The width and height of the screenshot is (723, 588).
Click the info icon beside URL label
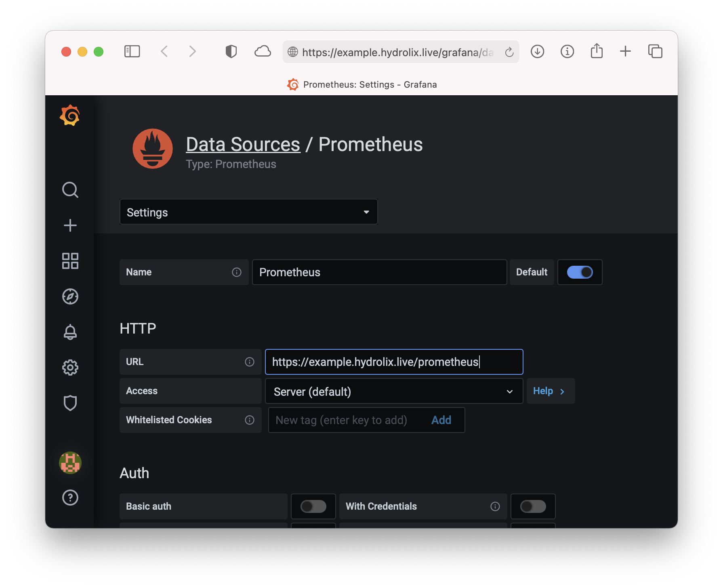(x=250, y=362)
